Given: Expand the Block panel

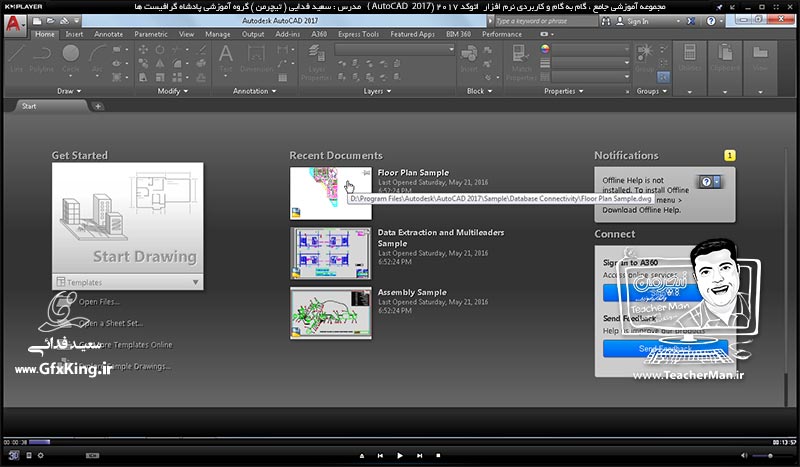Looking at the screenshot, I should click(480, 91).
